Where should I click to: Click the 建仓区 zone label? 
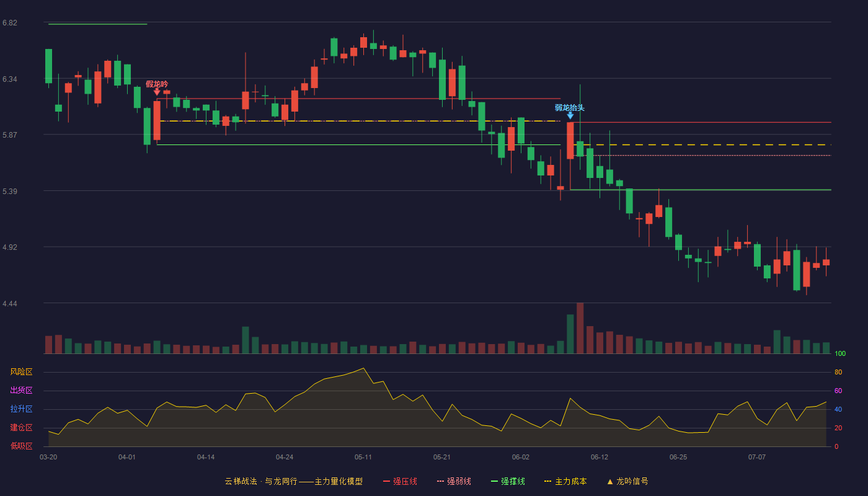[21, 428]
